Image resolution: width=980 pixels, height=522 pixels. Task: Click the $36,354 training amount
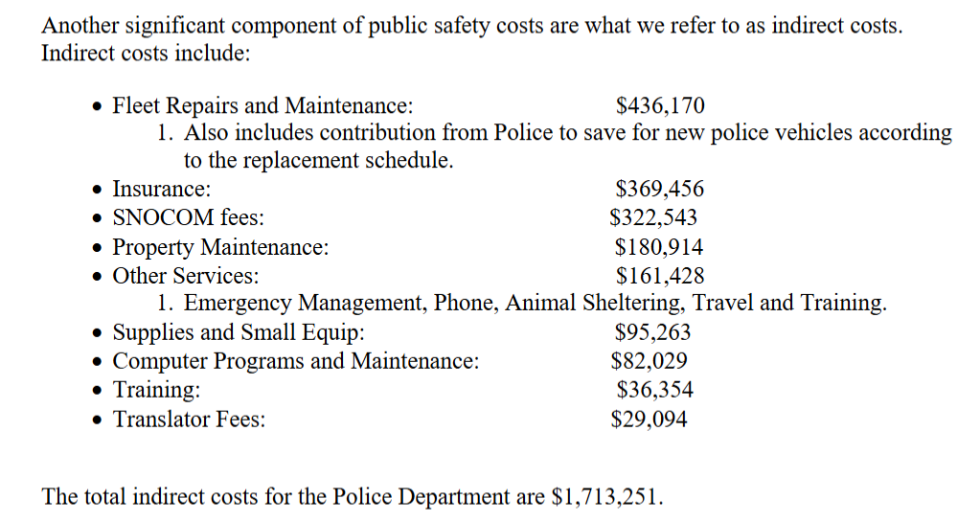(655, 390)
